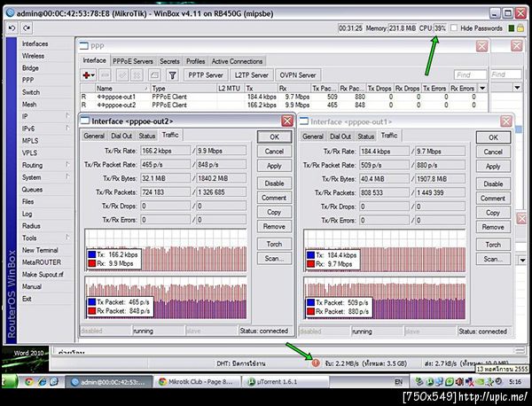Viewport: 532px width, 406px height.
Task: Click the volume tray icon
Action: click(459, 382)
